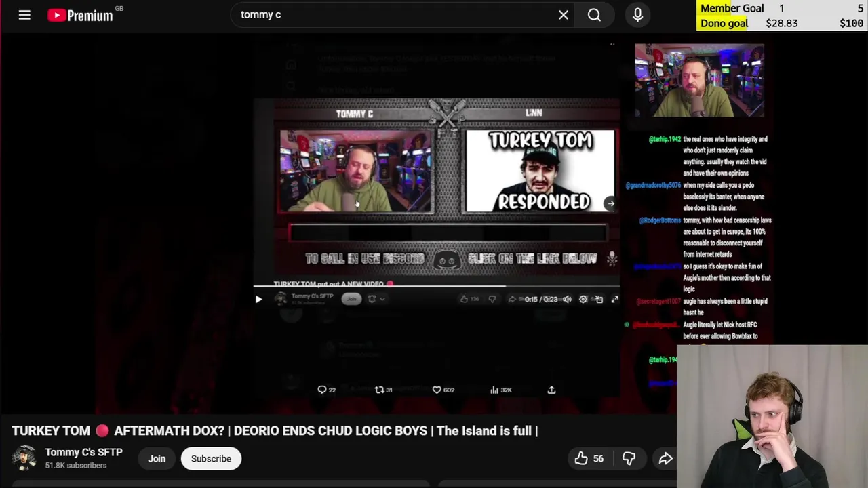
Task: Open the YouTube guide hamburger menu
Action: coord(24,14)
